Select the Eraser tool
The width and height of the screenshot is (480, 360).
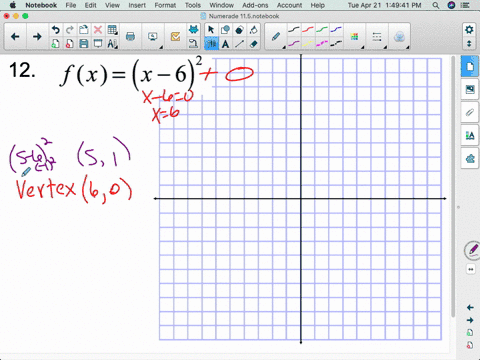(253, 44)
